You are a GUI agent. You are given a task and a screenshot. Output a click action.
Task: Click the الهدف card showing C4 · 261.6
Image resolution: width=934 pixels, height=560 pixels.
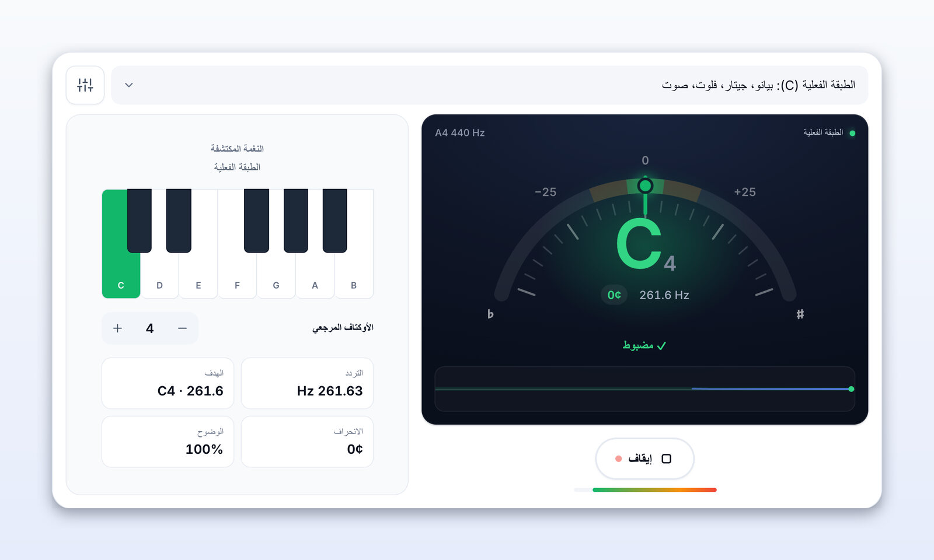click(x=168, y=383)
